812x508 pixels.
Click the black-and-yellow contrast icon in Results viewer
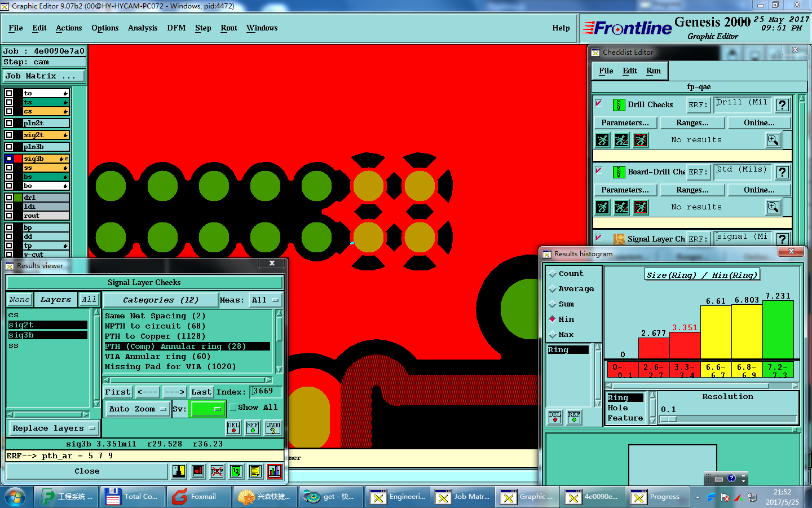click(179, 471)
